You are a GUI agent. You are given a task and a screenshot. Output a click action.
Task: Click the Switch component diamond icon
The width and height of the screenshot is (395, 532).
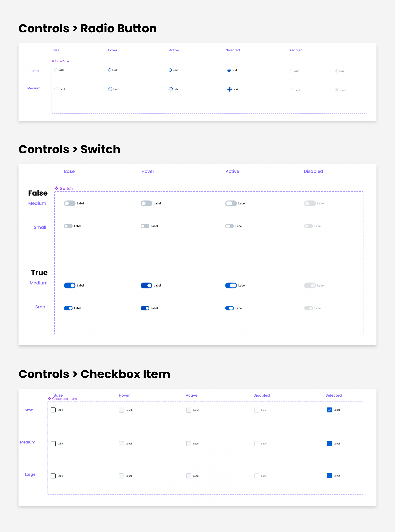click(x=56, y=189)
